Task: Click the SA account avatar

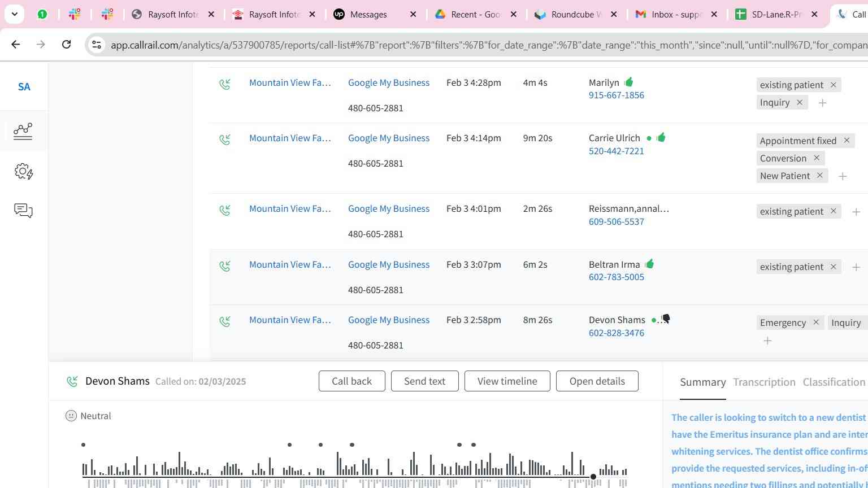Action: [24, 86]
